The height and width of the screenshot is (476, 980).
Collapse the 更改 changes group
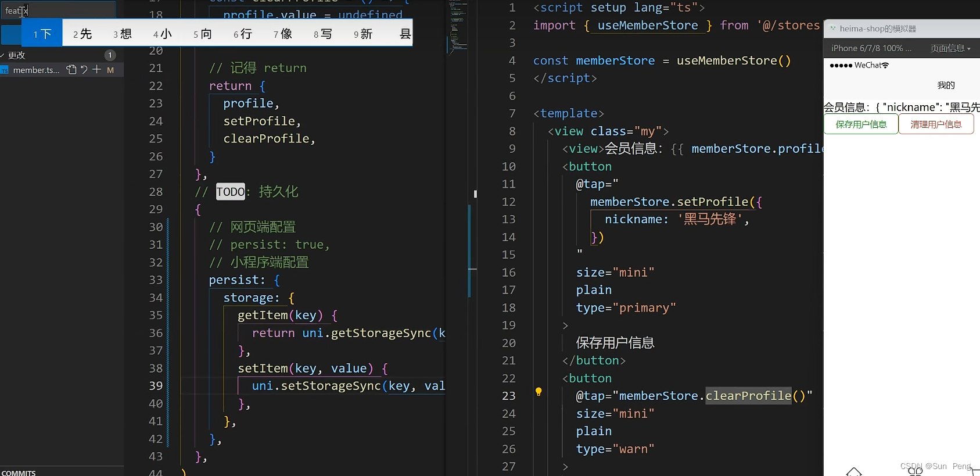(3, 55)
